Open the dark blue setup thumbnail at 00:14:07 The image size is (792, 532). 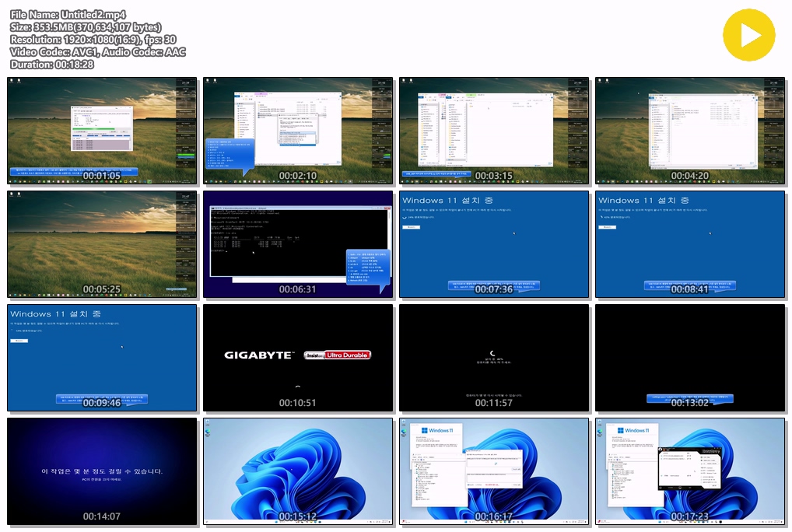click(102, 471)
